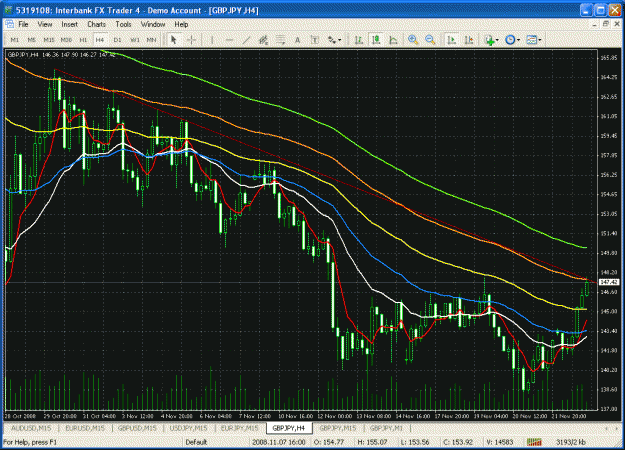This screenshot has width=625, height=450.
Task: Switch to the EURJPY,M15 chart tab
Action: [240, 428]
